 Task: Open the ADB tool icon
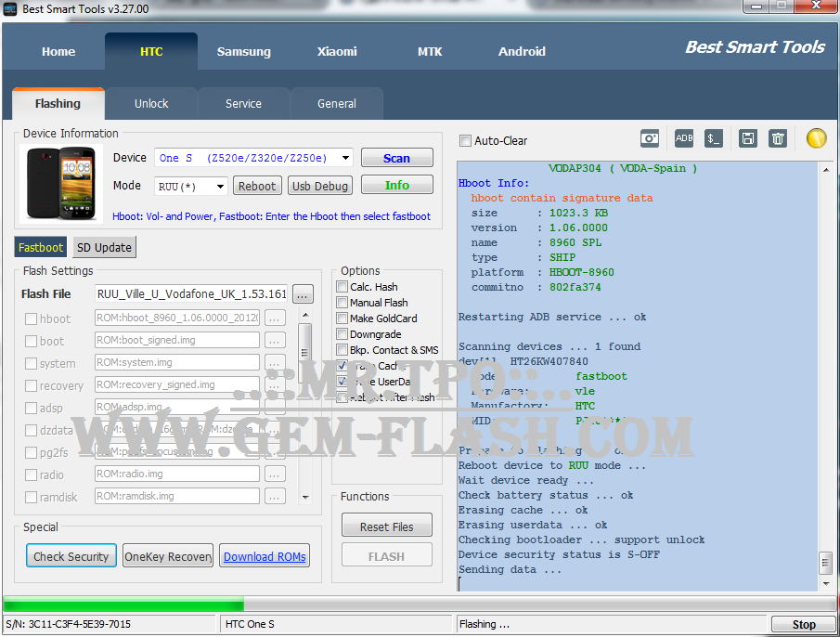(x=683, y=138)
